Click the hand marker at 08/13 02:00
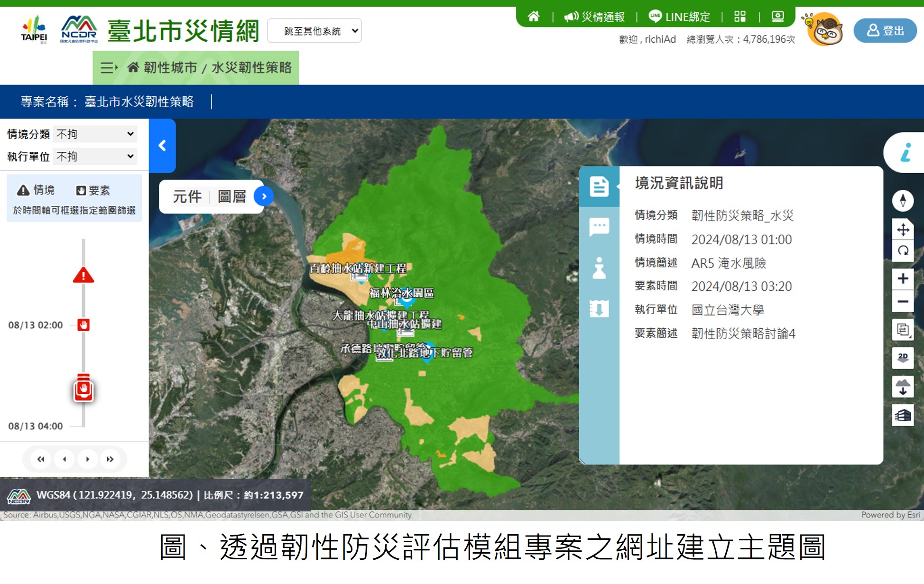 click(x=83, y=325)
